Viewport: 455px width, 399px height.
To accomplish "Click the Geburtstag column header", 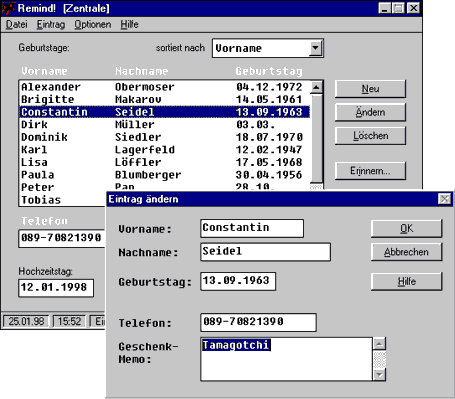I will point(269,71).
